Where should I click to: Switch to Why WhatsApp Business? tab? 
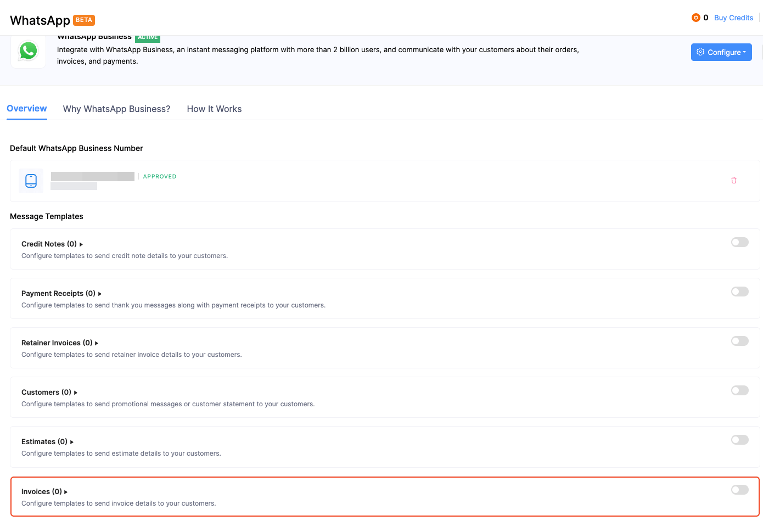[117, 109]
